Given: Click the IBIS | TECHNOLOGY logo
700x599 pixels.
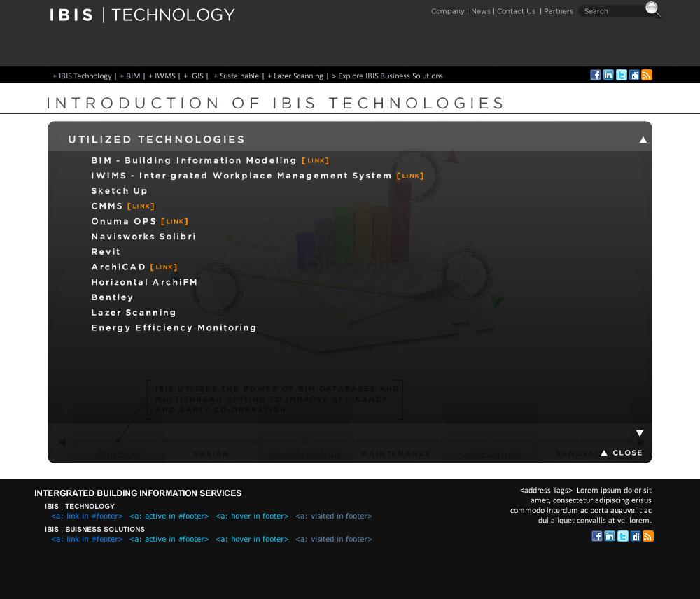Looking at the screenshot, I should pos(142,15).
